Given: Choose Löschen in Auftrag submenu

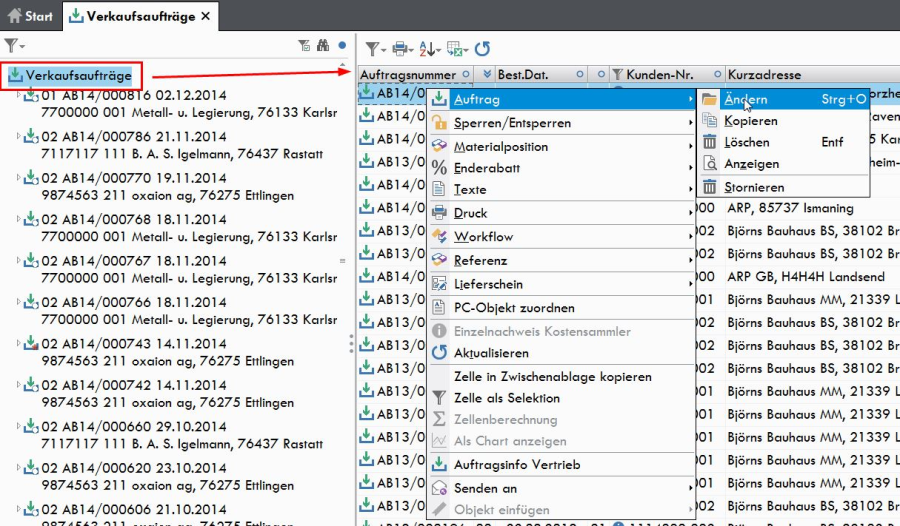Looking at the screenshot, I should [784, 142].
